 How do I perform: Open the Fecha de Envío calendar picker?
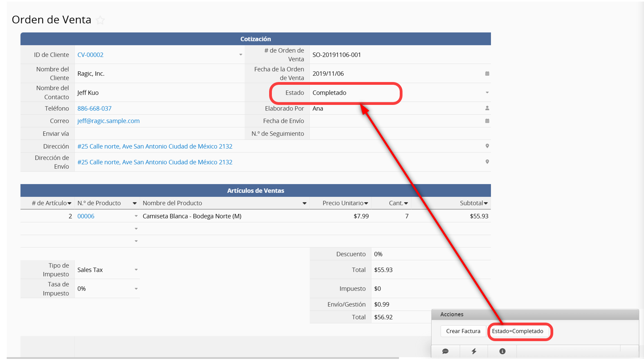point(487,121)
